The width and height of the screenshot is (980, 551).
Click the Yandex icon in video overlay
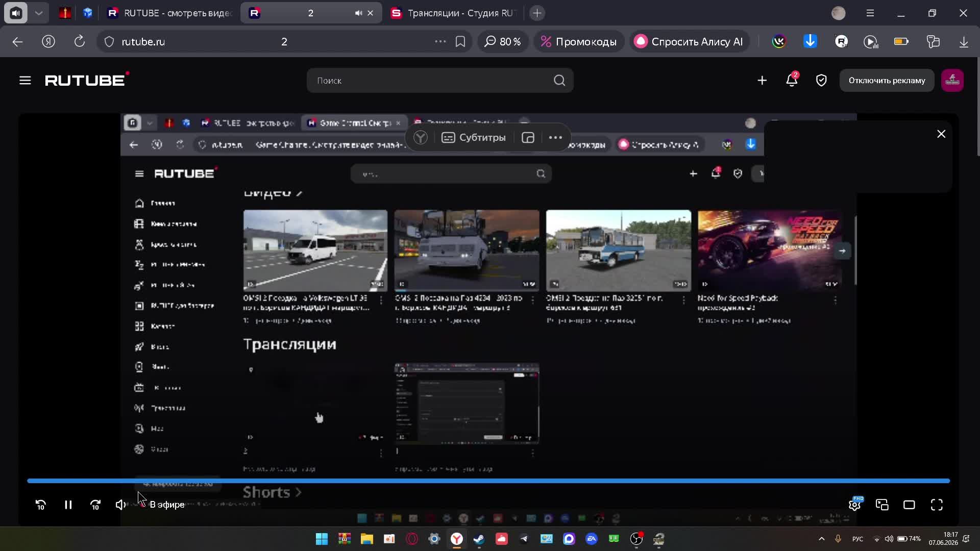pos(421,137)
